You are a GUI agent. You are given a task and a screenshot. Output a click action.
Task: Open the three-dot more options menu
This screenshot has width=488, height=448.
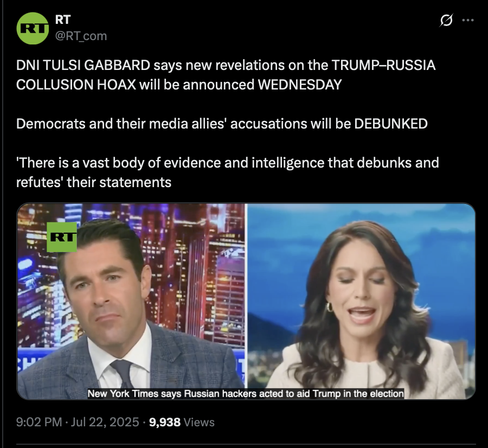(x=468, y=21)
